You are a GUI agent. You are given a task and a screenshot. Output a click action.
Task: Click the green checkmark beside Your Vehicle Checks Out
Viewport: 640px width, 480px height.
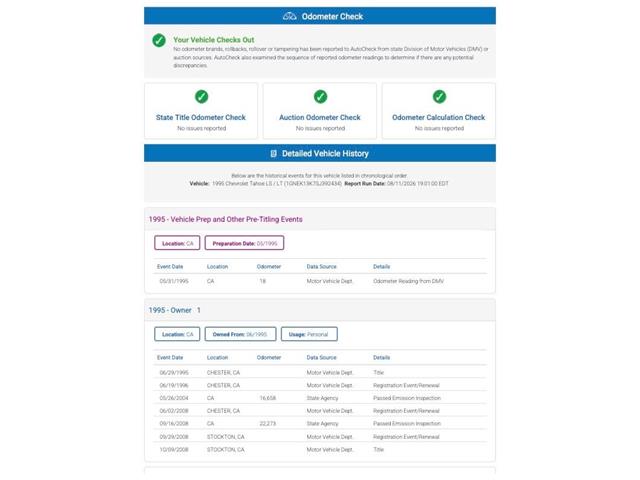point(159,40)
